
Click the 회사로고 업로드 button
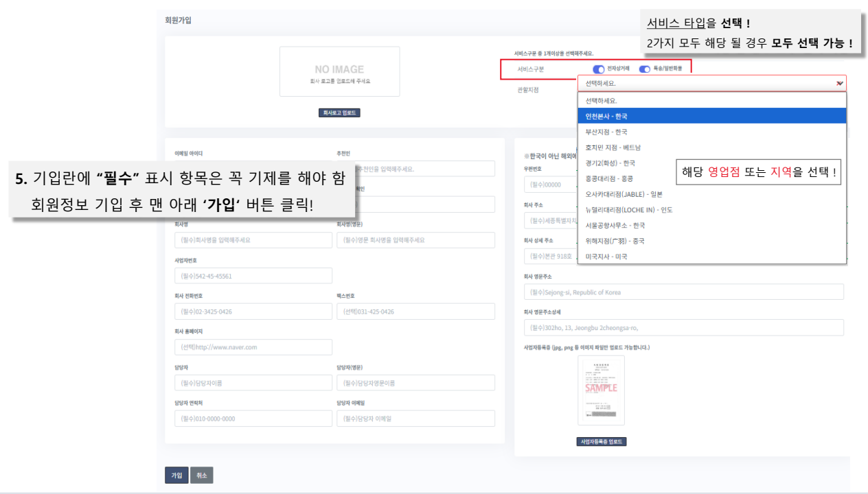(339, 113)
